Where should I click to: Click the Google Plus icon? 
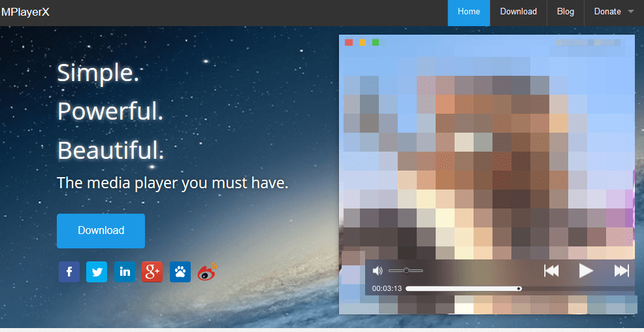(x=152, y=271)
